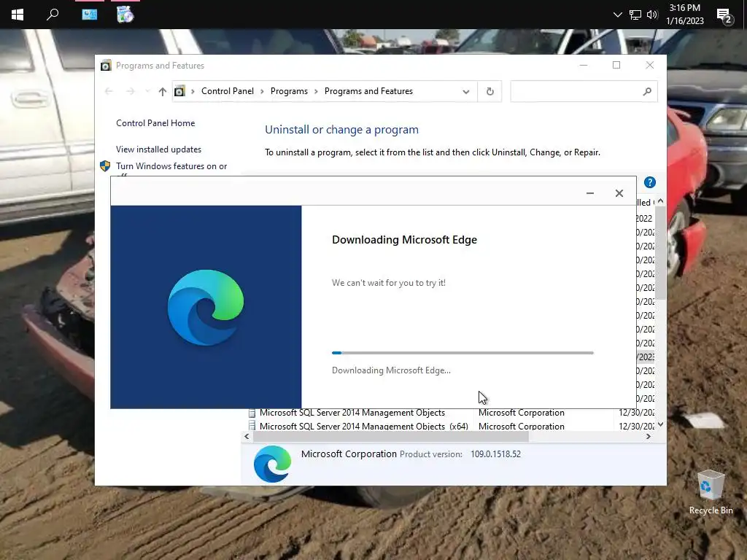
Task: Click Microsoft Corporation in the details pane
Action: click(x=349, y=454)
